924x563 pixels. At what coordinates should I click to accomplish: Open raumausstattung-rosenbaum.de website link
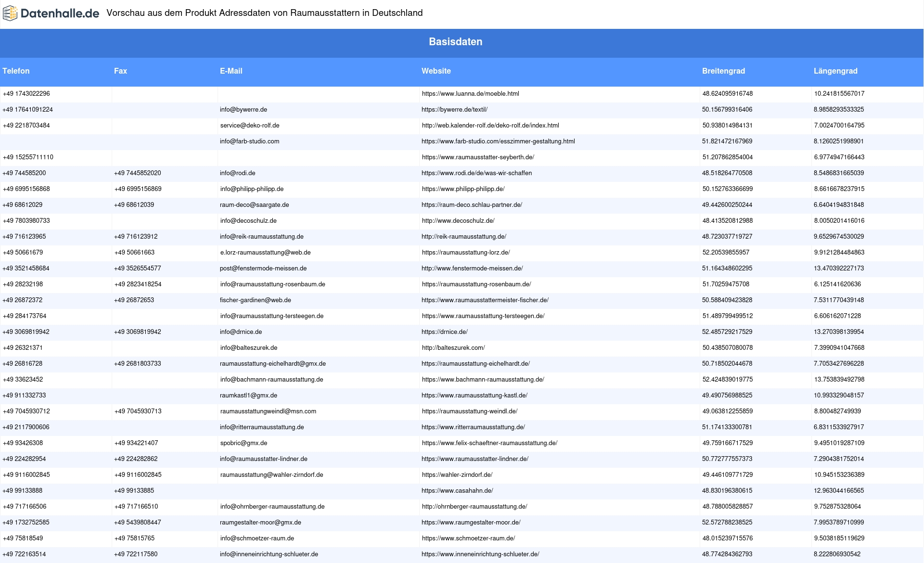(x=476, y=284)
